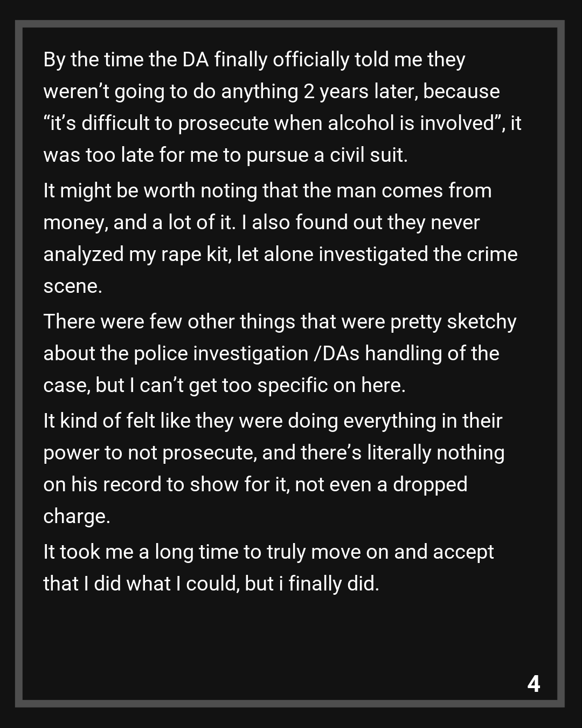Viewport: 582px width, 728px height.
Task: Click the first paragraph starting "By the time"
Action: 254,59
